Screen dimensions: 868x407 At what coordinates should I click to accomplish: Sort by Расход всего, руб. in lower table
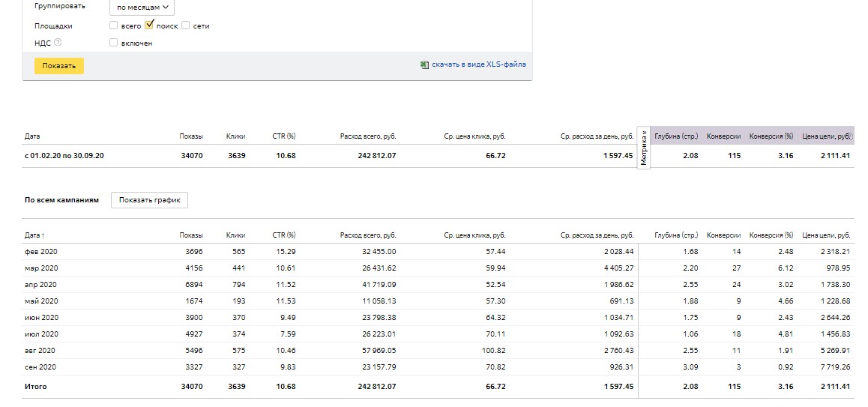367,235
